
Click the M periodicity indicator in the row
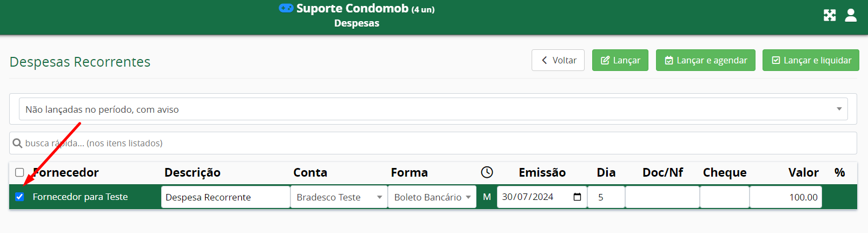coord(487,197)
